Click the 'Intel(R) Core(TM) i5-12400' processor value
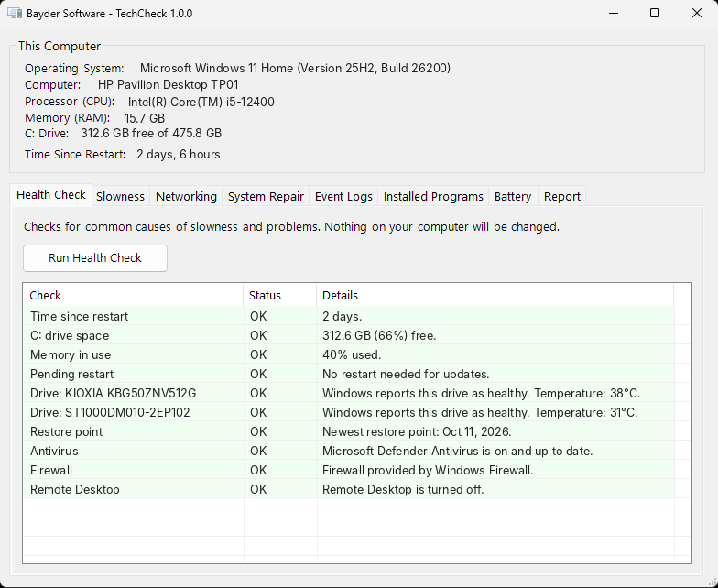Image resolution: width=718 pixels, height=588 pixels. [x=201, y=102]
